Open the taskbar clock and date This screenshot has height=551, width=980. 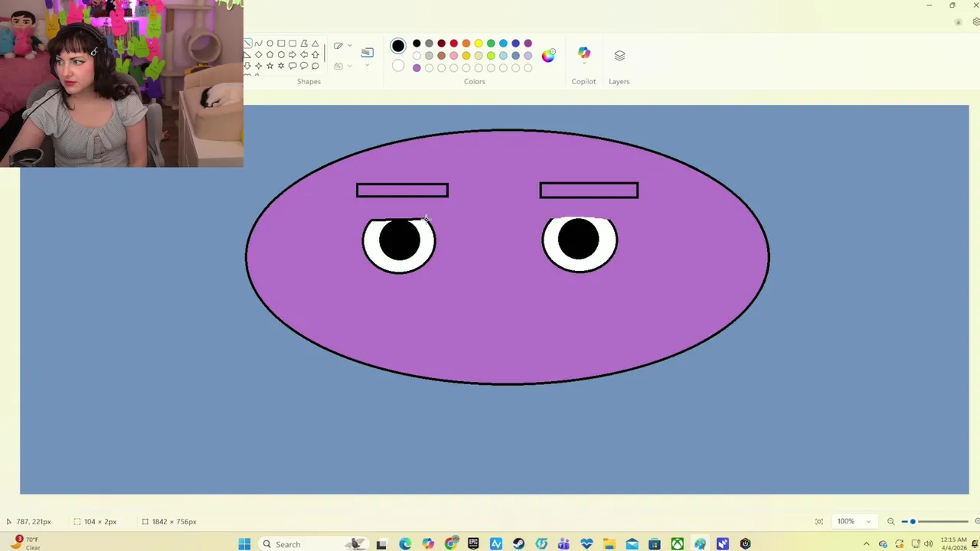pyautogui.click(x=954, y=544)
